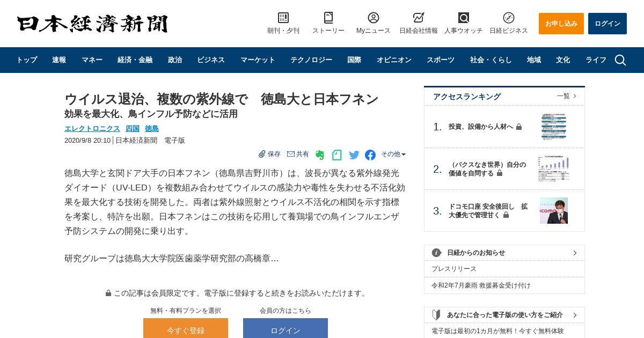This screenshot has height=338, width=644.
Task: Open 電子版は最初の1カ月が無料 link
Action: click(497, 331)
